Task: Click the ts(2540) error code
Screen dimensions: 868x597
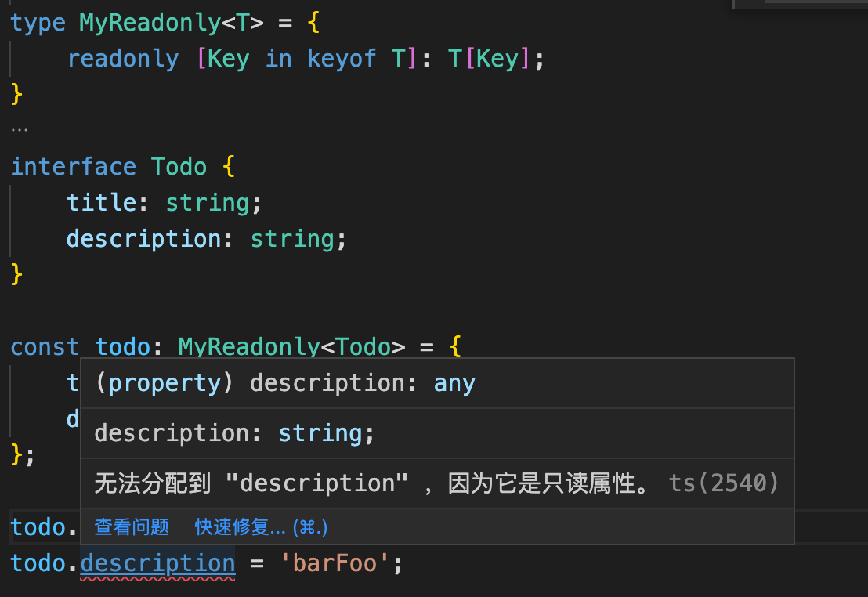Action: (x=724, y=483)
